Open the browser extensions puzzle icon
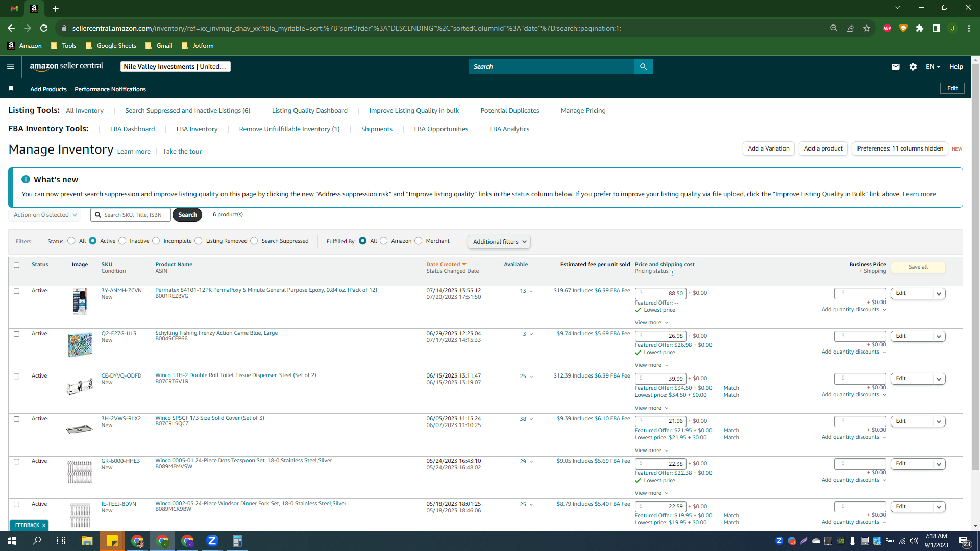This screenshot has width=980, height=551. point(920,28)
